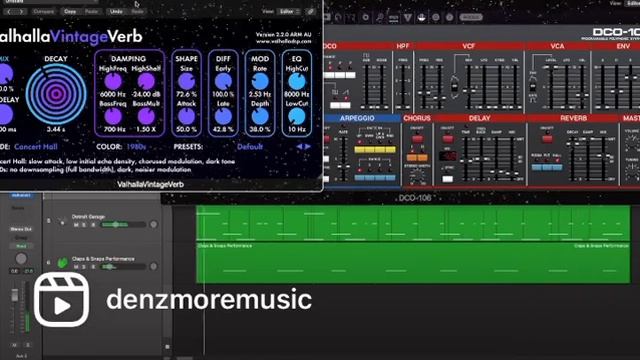640x360 pixels.
Task: Click the link icon in plugin header
Action: [x=311, y=11]
